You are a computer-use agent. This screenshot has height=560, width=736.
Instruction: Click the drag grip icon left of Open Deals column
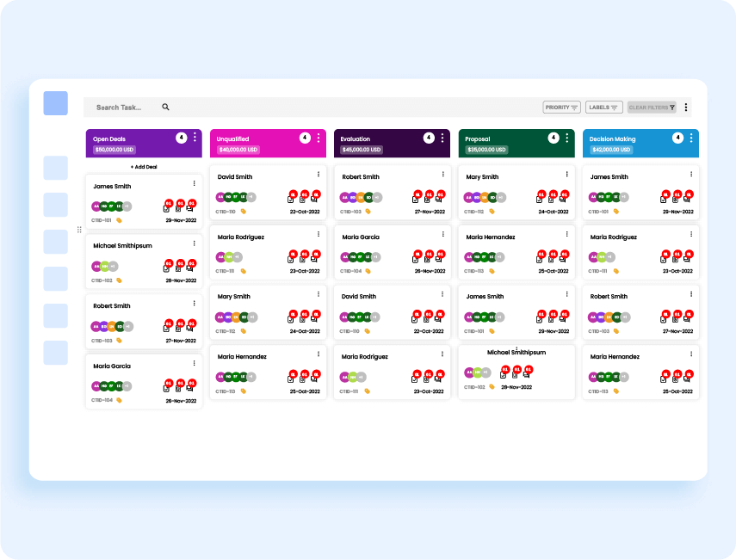[79, 230]
